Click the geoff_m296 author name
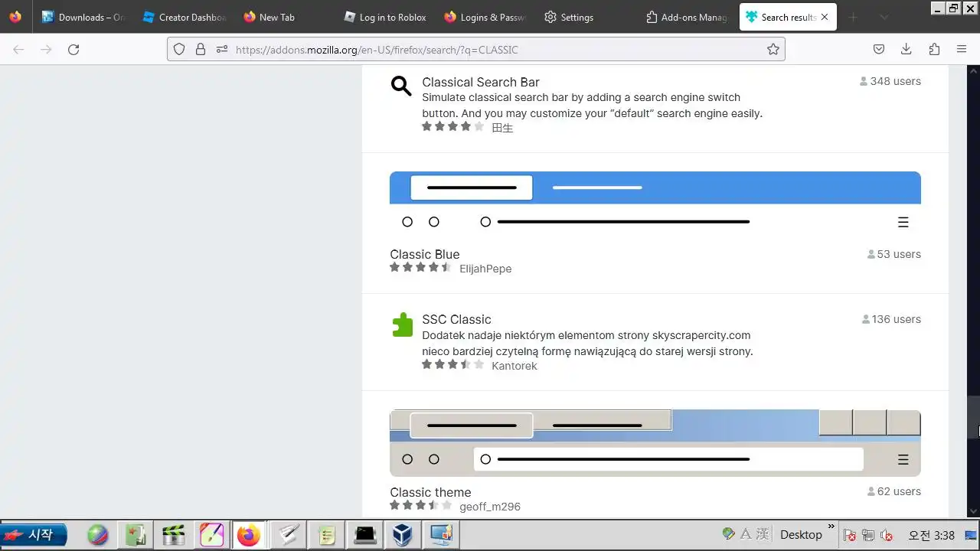 point(490,507)
